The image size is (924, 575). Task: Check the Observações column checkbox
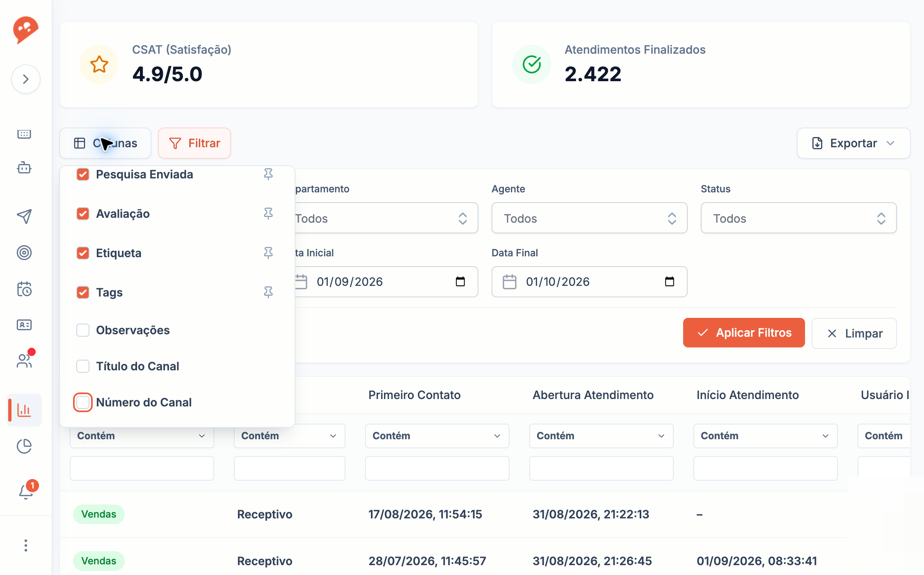pos(83,330)
